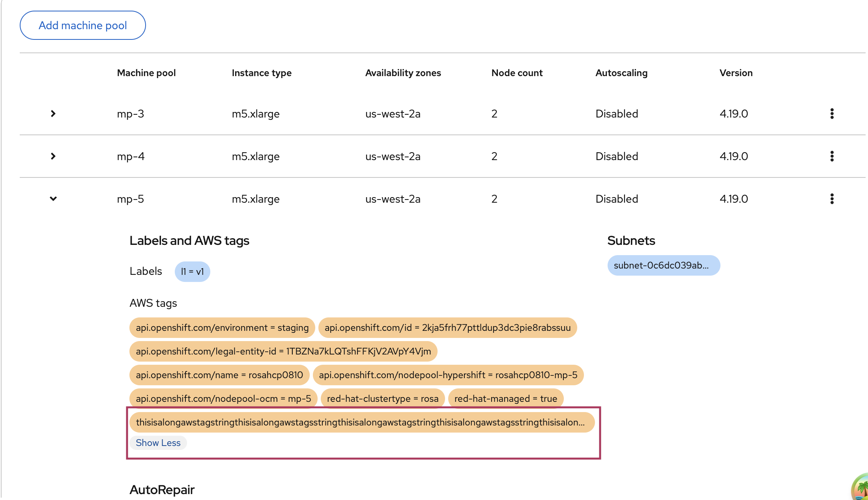The width and height of the screenshot is (868, 500).
Task: Open kebab menu for mp-4 row
Action: [832, 156]
